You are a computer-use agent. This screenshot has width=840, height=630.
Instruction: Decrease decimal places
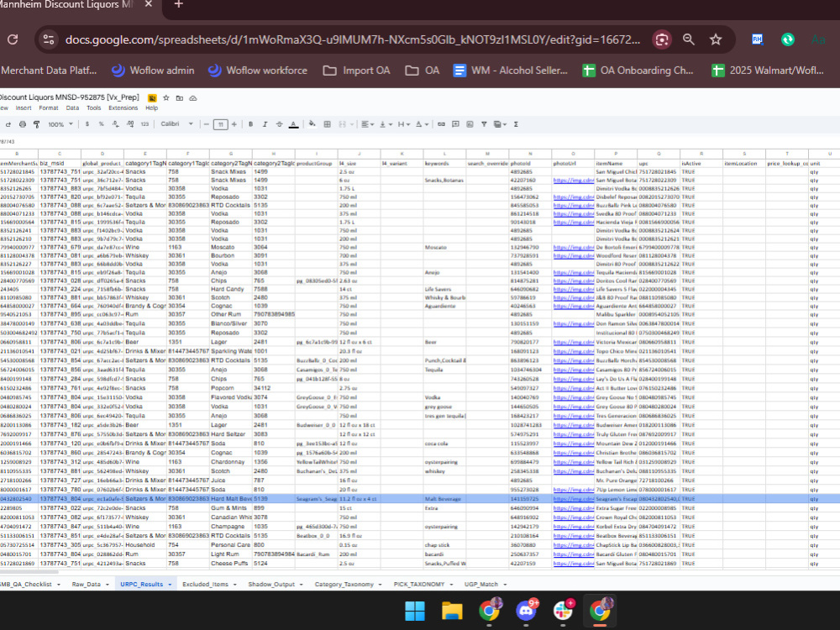pos(116,124)
